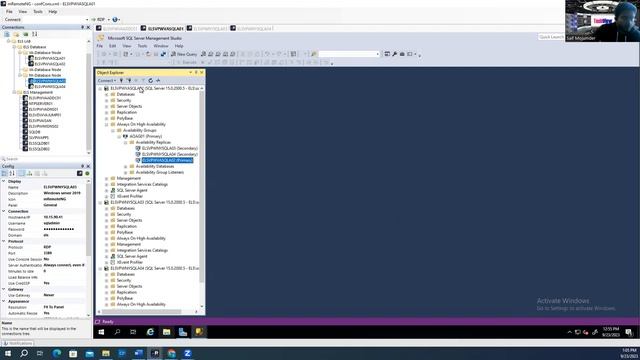Select the active ELSVPWVASQLA01 connection tab

[x=162, y=29]
